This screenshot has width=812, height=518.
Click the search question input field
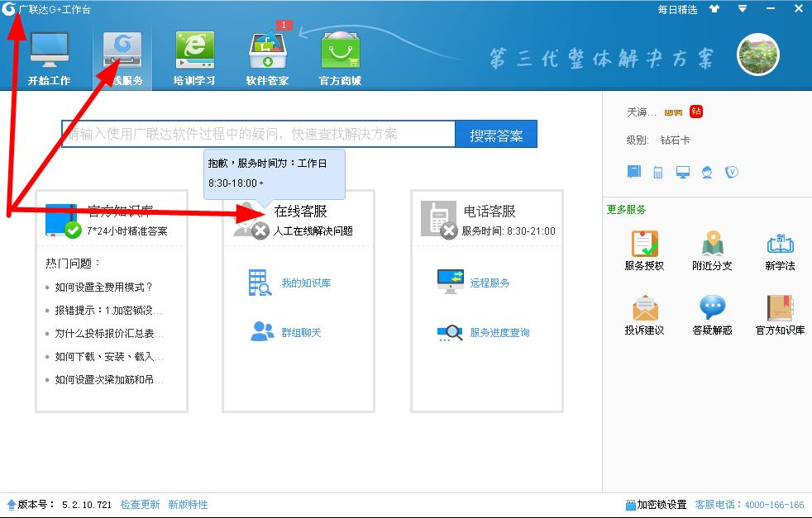coord(259,134)
